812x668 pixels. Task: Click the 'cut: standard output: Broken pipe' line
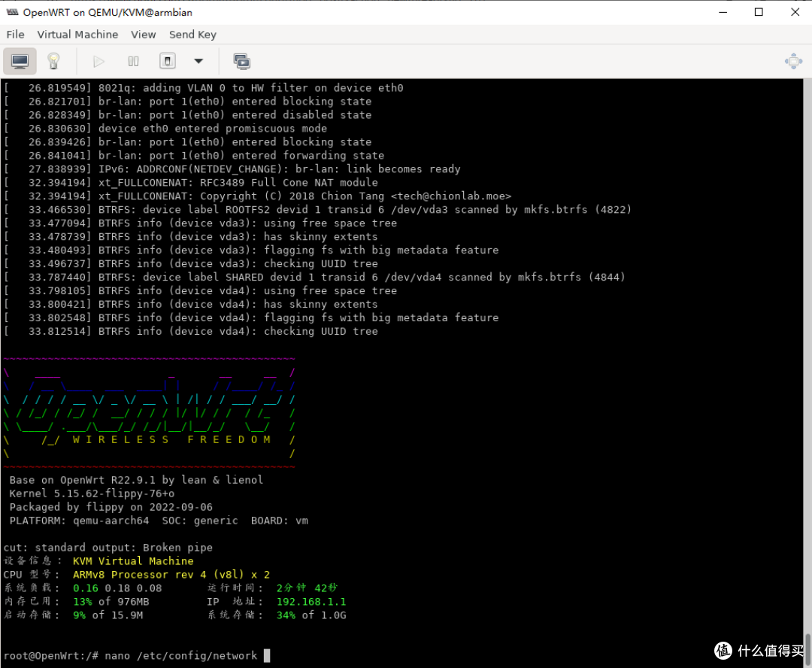[x=108, y=548]
